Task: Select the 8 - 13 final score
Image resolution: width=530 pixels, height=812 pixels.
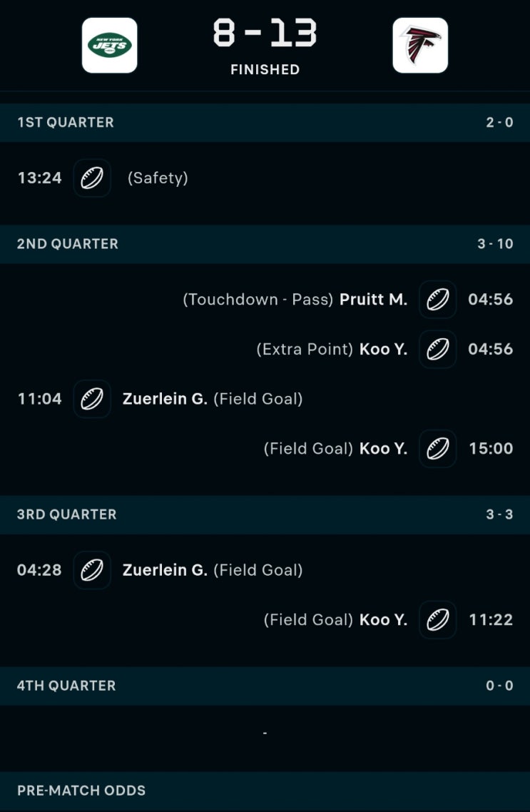Action: 265,33
